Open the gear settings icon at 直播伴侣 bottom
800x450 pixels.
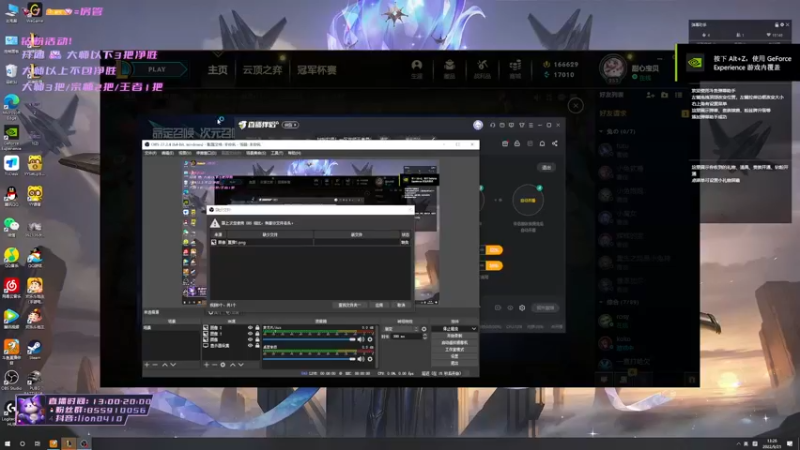click(x=522, y=308)
